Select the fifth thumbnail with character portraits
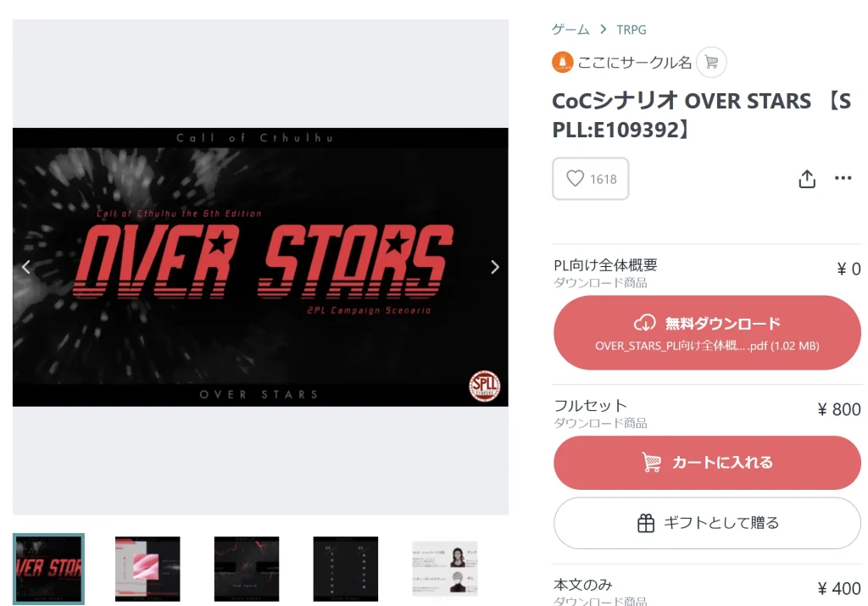Image resolution: width=868 pixels, height=606 pixels. (444, 569)
